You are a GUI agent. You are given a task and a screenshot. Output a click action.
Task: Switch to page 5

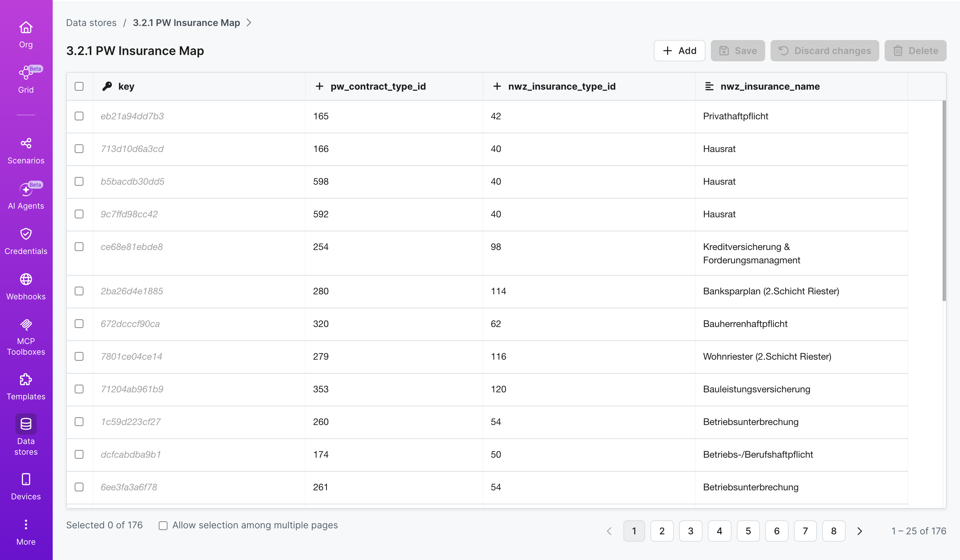[748, 531]
